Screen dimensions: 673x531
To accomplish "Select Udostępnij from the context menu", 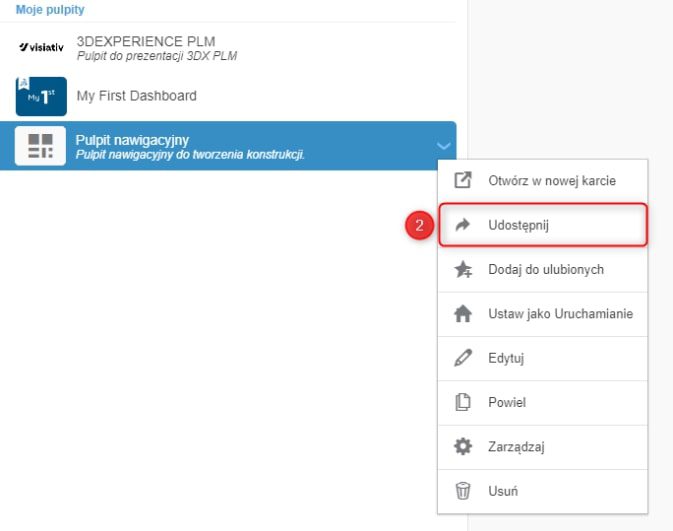I will pyautogui.click(x=543, y=225).
